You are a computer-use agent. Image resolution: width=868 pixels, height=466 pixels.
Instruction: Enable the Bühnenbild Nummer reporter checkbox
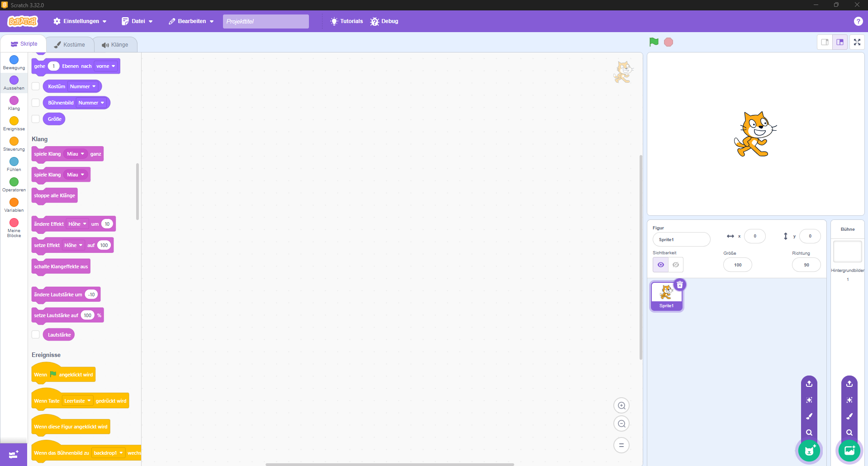click(36, 103)
